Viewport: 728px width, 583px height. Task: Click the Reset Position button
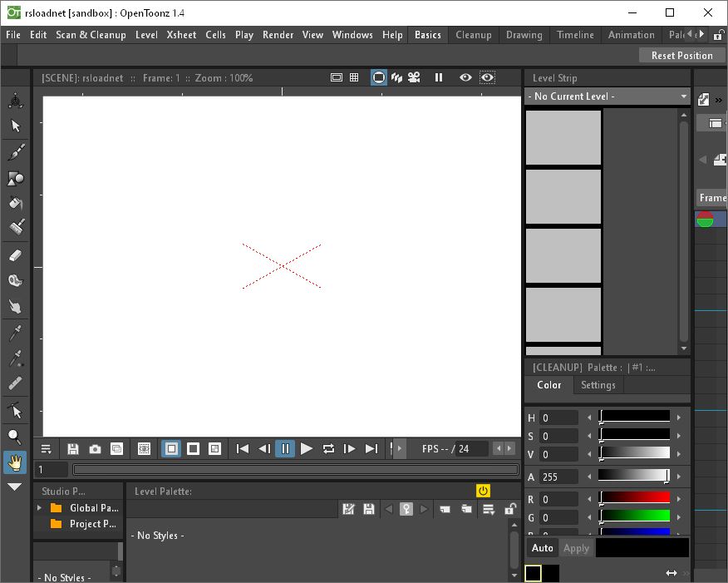pyautogui.click(x=681, y=56)
